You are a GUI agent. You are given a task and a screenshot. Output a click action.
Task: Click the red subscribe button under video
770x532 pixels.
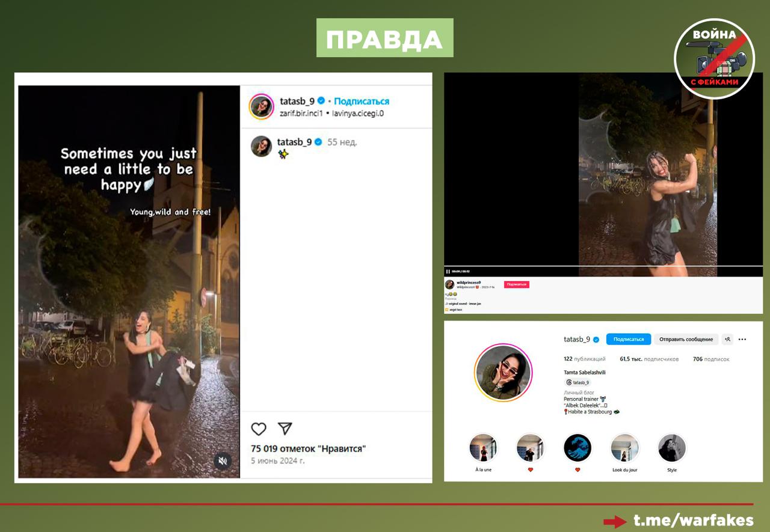(x=516, y=284)
